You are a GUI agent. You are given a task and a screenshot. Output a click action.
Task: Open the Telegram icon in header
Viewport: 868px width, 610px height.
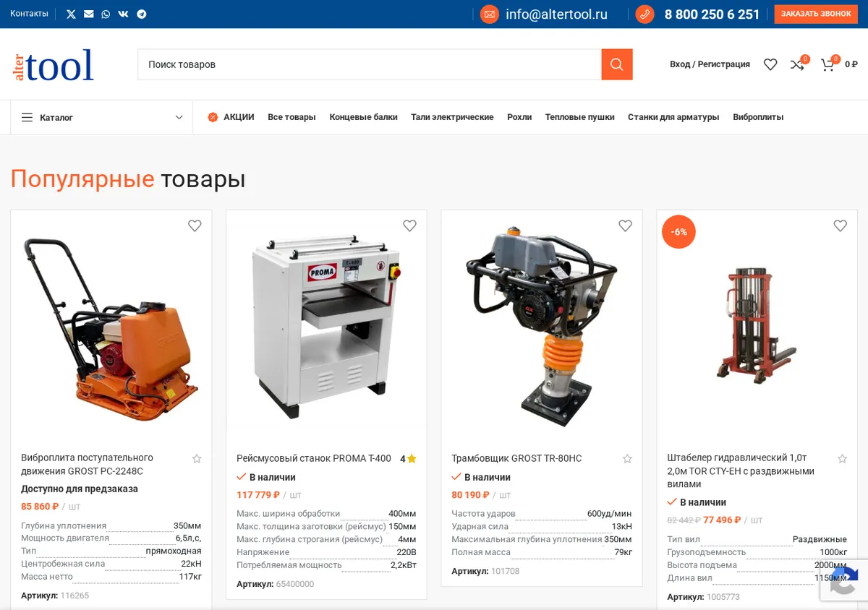(x=142, y=14)
